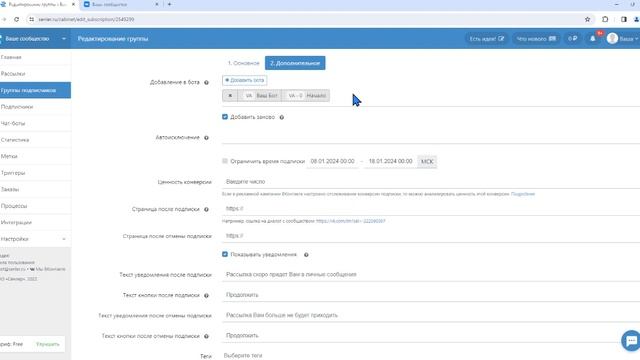The image size is (640, 360).
Task: Open help icon next to 'Текст кнопки после отмены подписки'
Action: (207, 336)
